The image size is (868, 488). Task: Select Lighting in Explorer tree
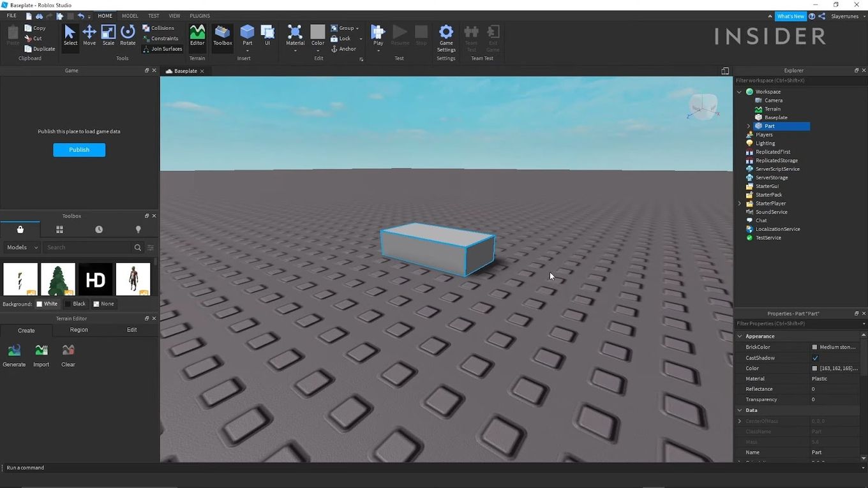click(765, 144)
